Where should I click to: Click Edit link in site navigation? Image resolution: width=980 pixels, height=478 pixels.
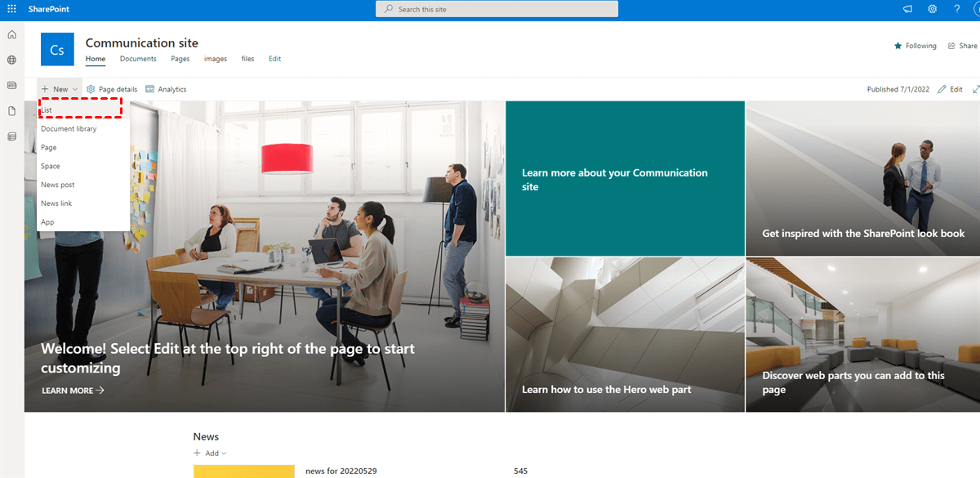coord(274,59)
